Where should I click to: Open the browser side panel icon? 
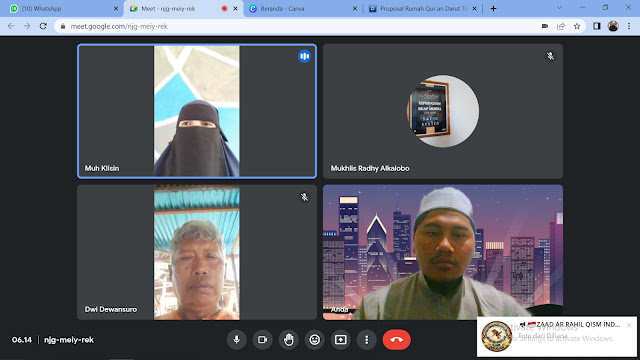click(597, 26)
